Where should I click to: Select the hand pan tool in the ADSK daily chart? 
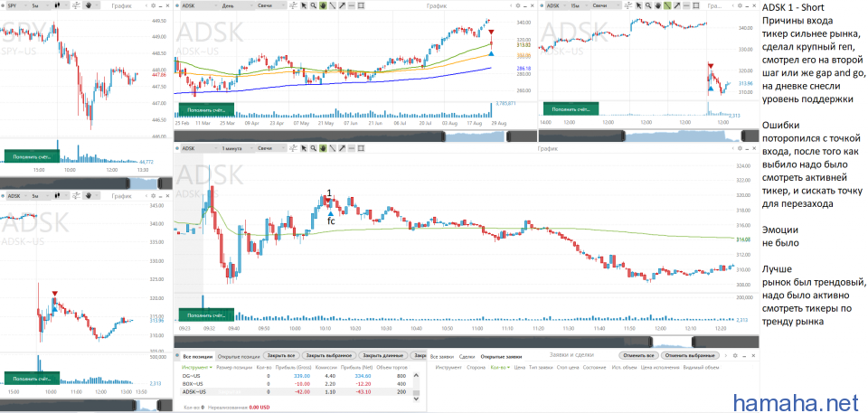pos(323,5)
